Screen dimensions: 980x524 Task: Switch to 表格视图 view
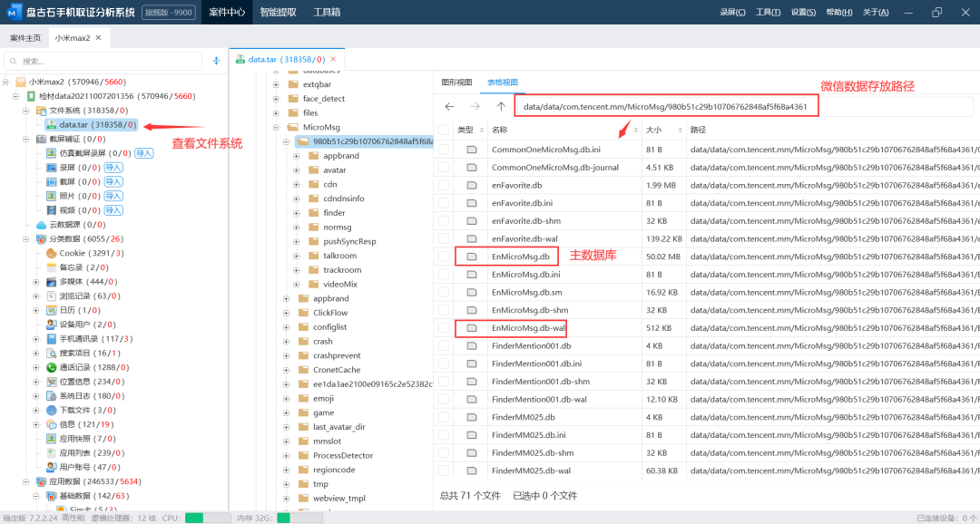[503, 82]
